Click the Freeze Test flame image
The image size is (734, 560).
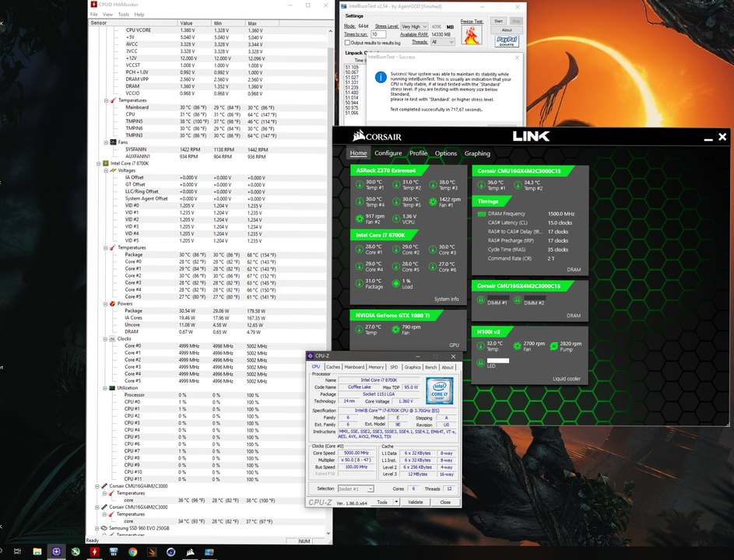(x=472, y=35)
